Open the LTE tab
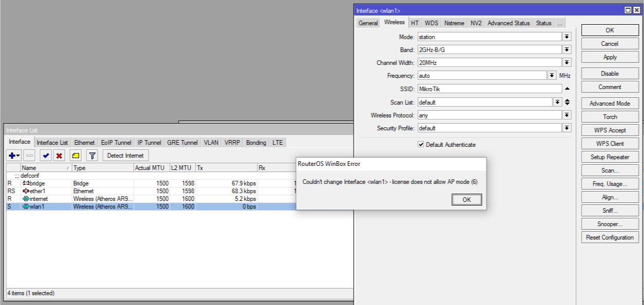Viewport: 644px width, 305px height. (277, 143)
